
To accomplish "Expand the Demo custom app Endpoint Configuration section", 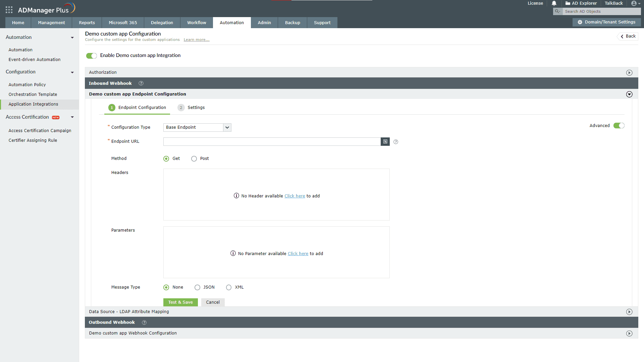I will [x=629, y=94].
